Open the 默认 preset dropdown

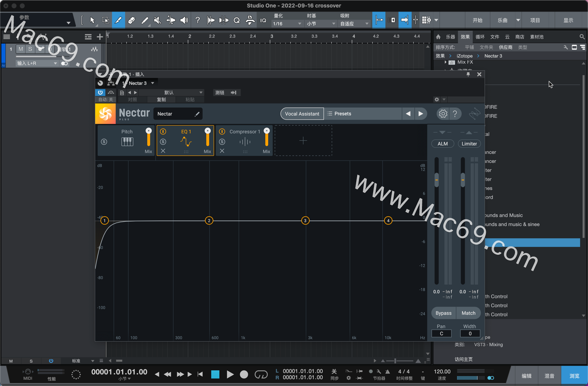(x=171, y=93)
